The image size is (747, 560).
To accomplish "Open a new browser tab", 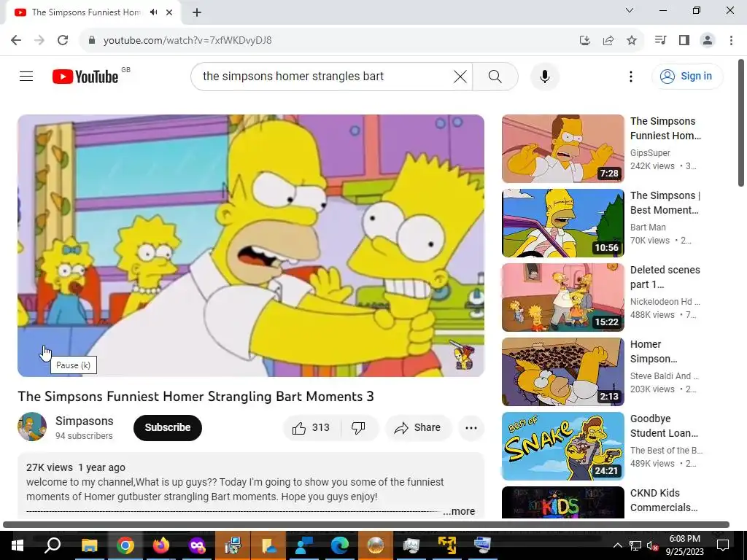I will pyautogui.click(x=197, y=12).
